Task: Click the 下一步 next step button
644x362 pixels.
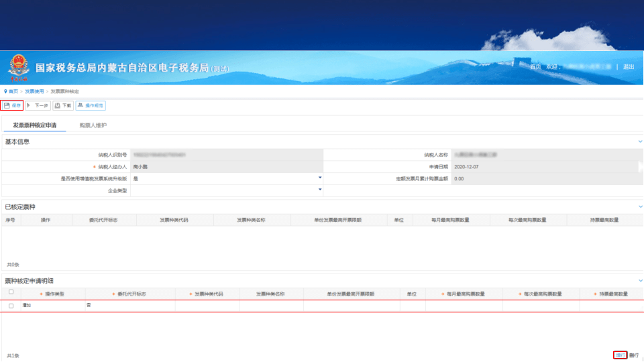Action: (38, 105)
